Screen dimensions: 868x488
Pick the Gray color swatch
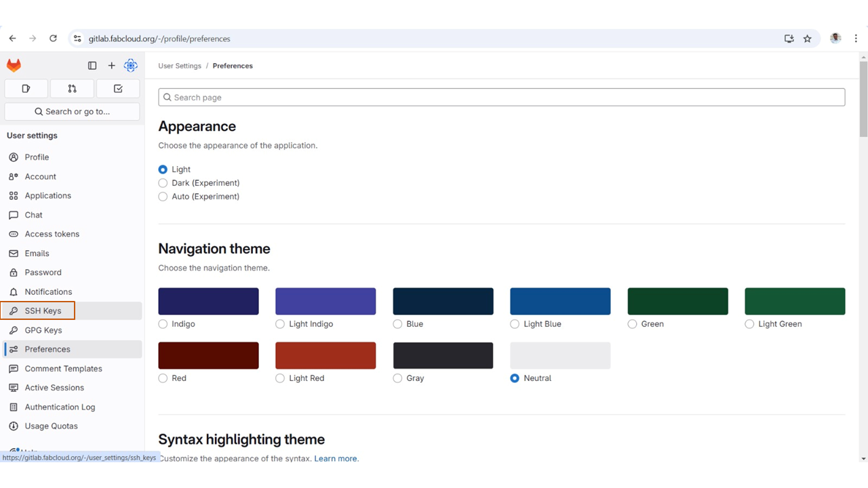[443, 356]
